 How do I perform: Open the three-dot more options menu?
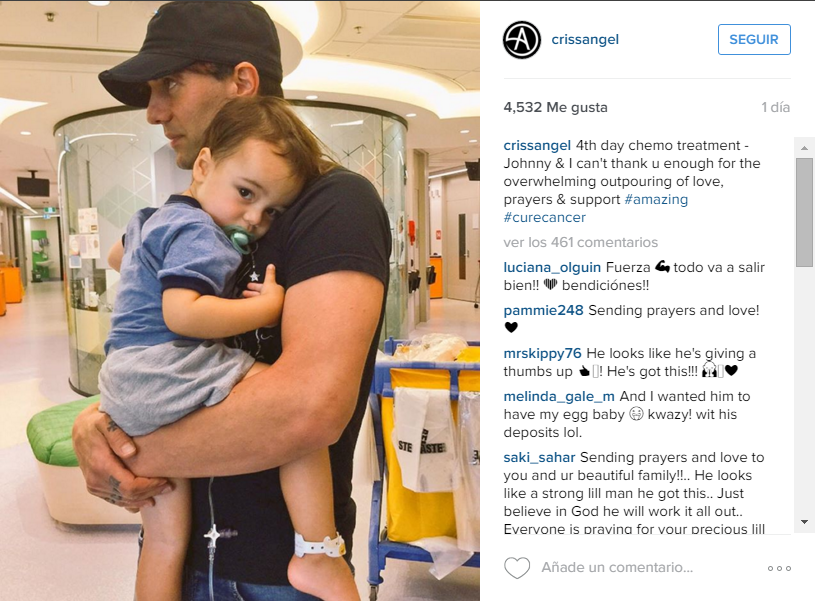(x=779, y=568)
